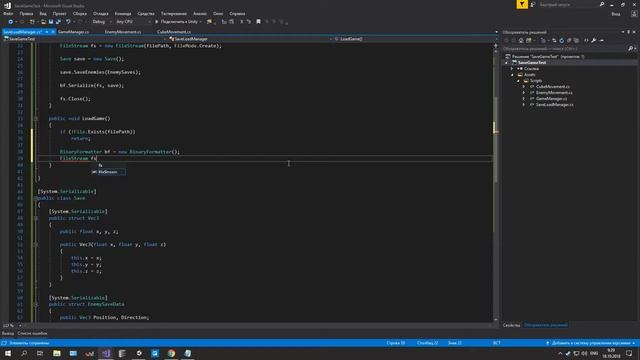The height and width of the screenshot is (360, 640).
Task: Click the feedback icon beside quick launch
Action: coord(533,4)
